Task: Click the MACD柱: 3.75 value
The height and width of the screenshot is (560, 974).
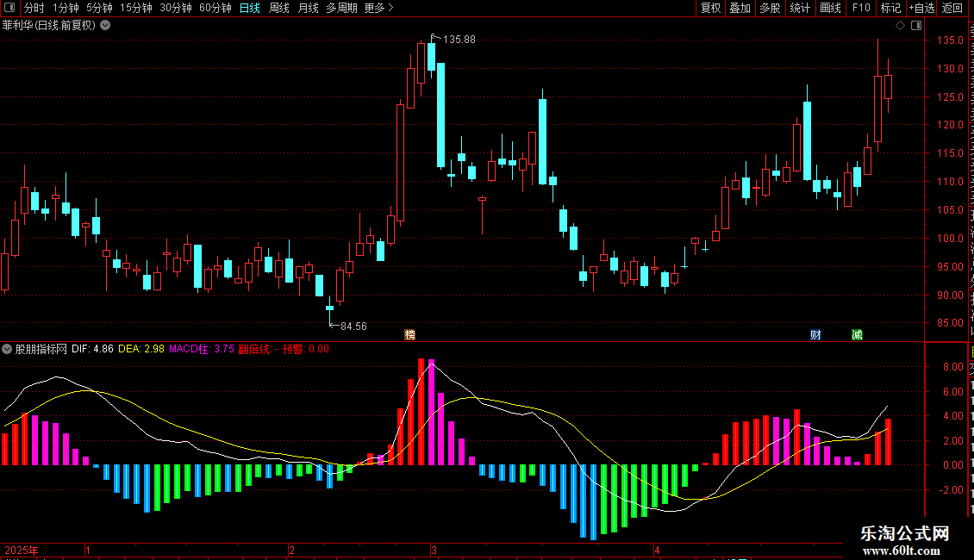Action: (x=202, y=349)
